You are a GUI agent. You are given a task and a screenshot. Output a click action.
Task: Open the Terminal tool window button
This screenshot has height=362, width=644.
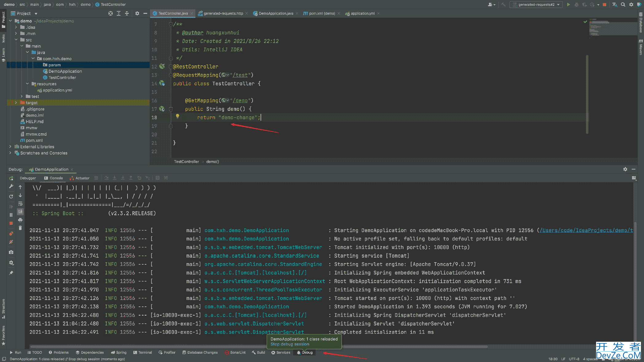143,352
